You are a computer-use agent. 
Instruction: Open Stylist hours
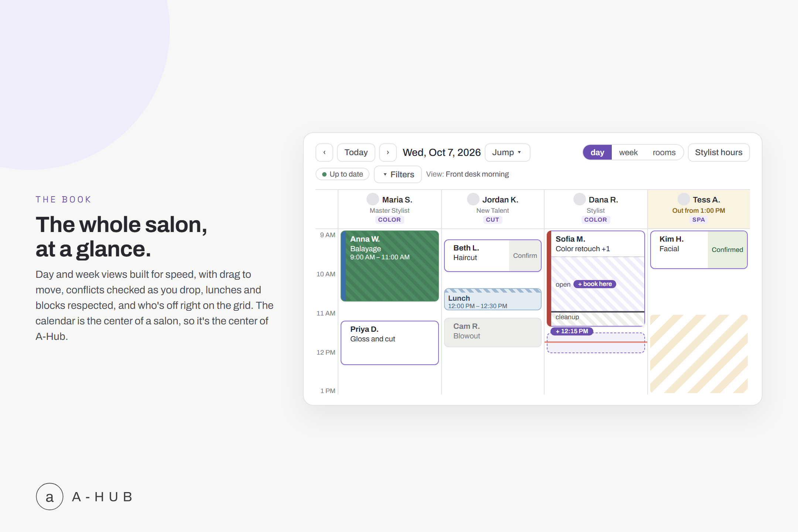719,153
